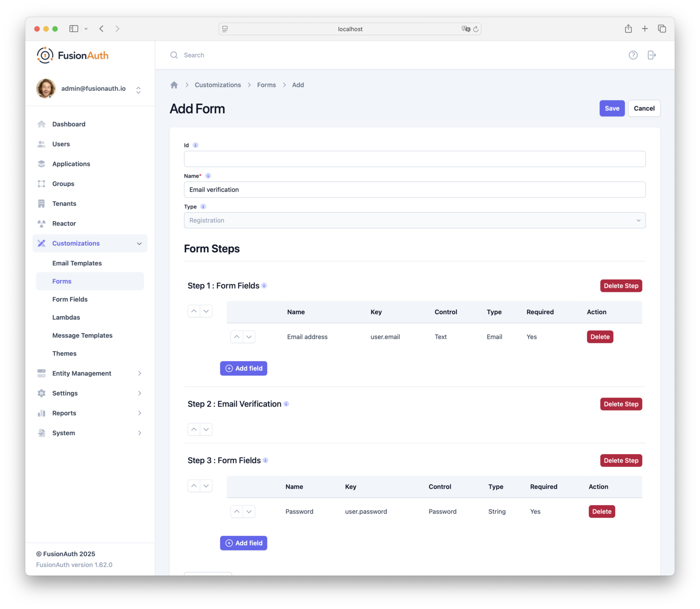700x609 pixels.
Task: Delete Step 2 Email Verification
Action: click(621, 404)
